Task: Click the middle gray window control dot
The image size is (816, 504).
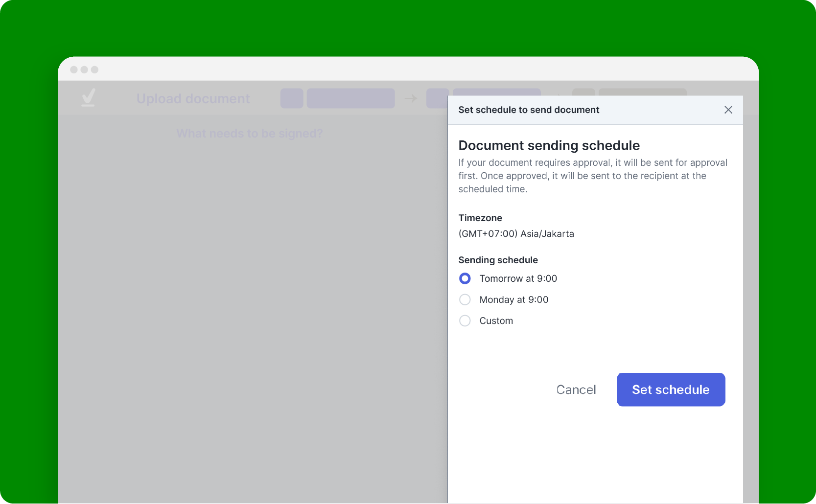Action: [x=84, y=69]
